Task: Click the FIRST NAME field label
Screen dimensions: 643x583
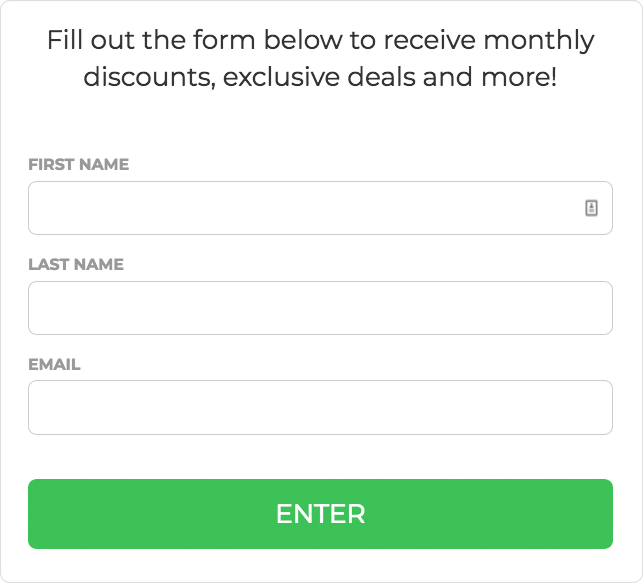Action: (78, 164)
